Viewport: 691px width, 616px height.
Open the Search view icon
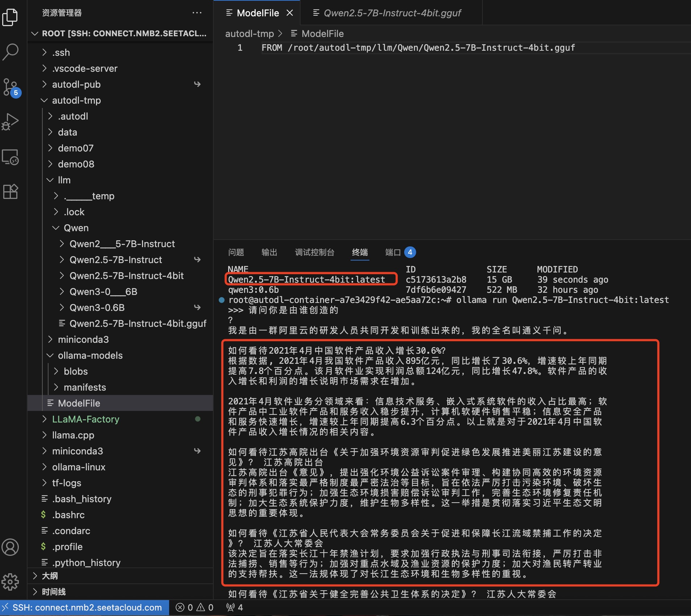(x=10, y=52)
